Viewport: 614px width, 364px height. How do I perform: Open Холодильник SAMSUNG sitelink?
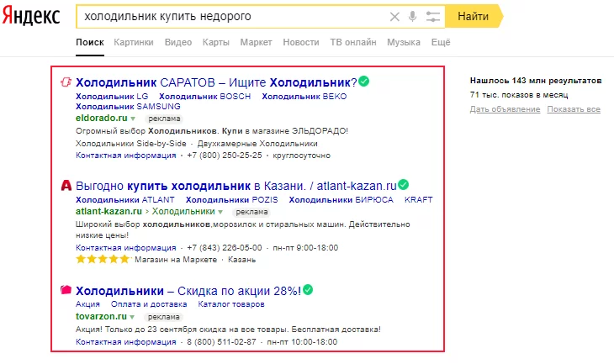pos(128,107)
